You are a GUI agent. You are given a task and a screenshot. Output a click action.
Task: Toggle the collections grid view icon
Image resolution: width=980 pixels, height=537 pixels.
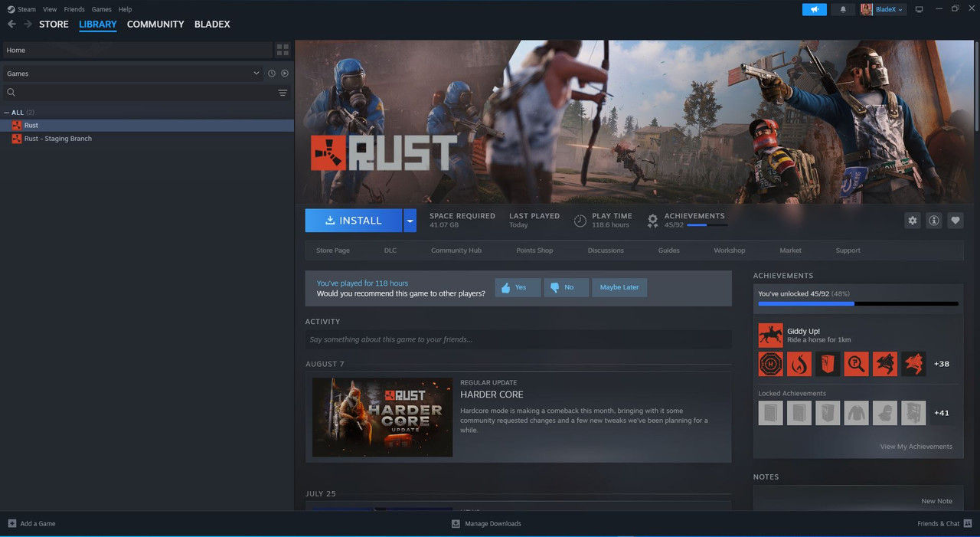tap(283, 50)
